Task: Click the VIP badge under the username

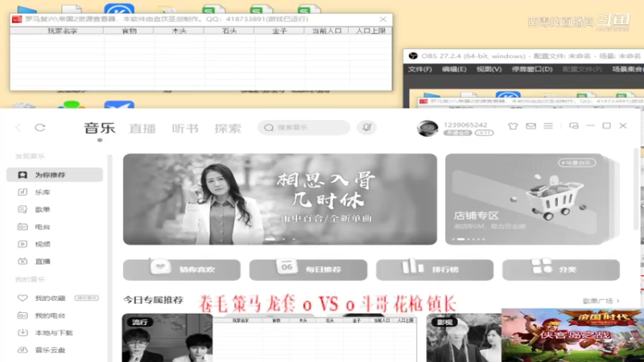Action: [x=457, y=133]
